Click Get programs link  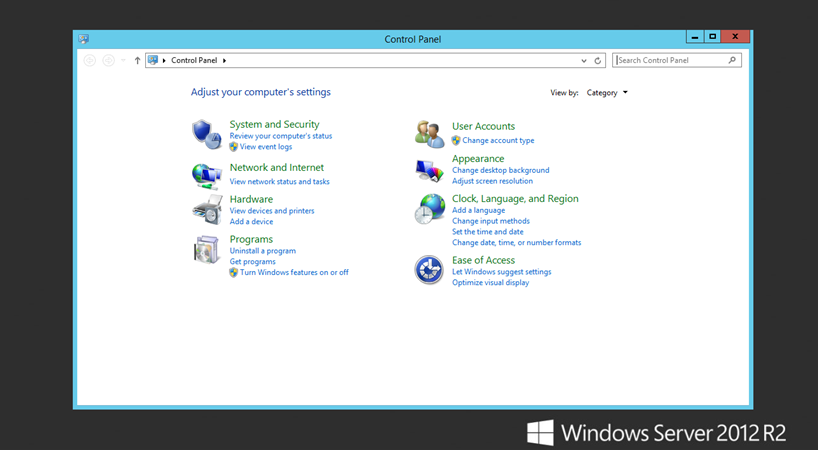point(252,262)
